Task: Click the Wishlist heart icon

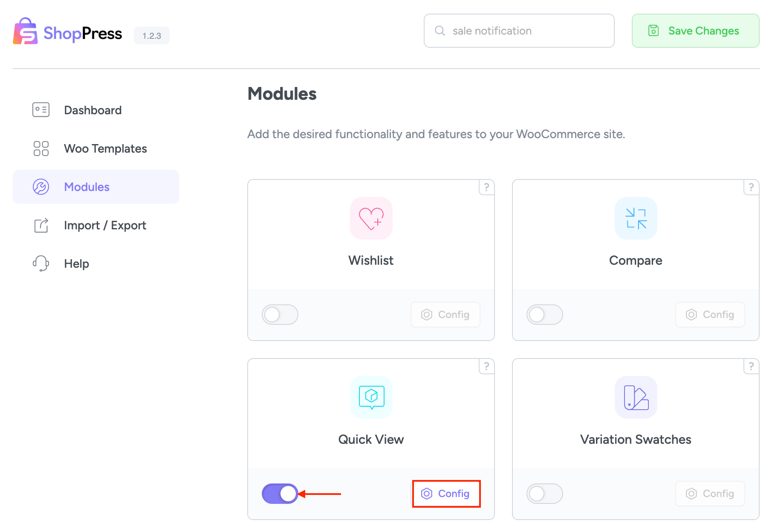Action: 371,218
